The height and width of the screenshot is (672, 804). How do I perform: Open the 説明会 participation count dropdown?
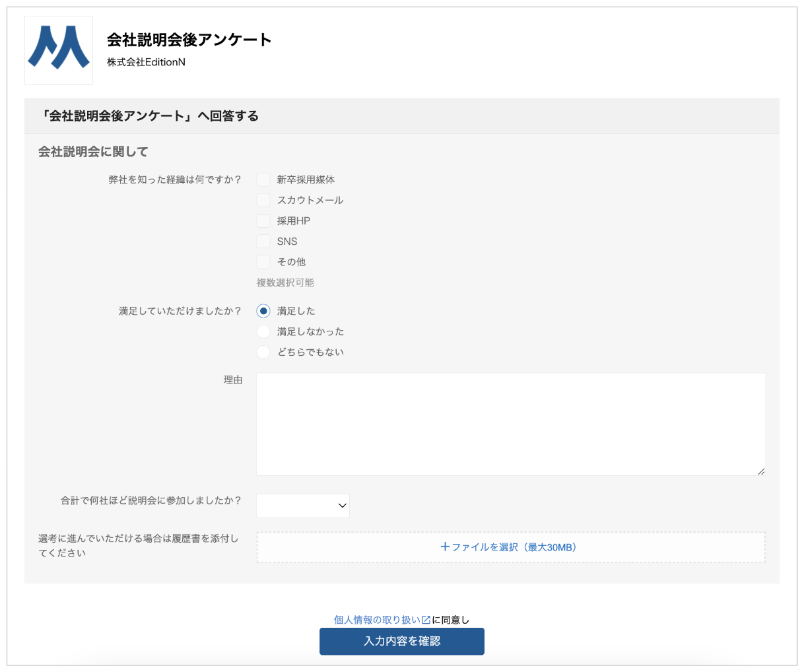click(303, 506)
